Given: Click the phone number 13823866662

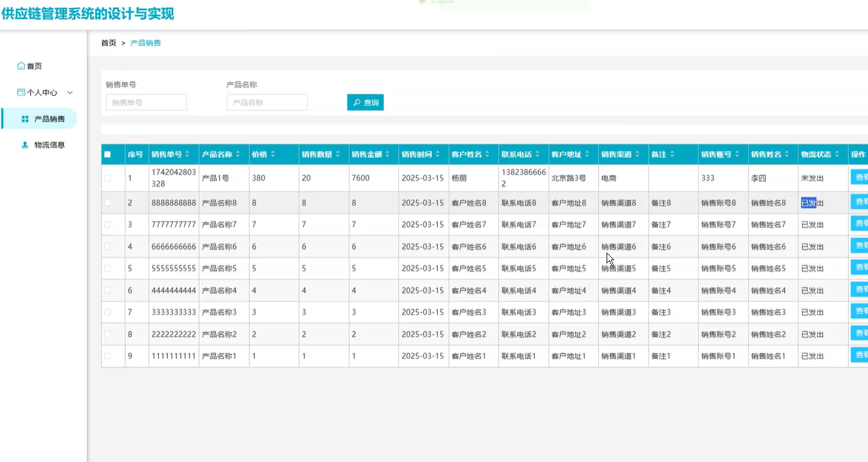Looking at the screenshot, I should (x=523, y=178).
